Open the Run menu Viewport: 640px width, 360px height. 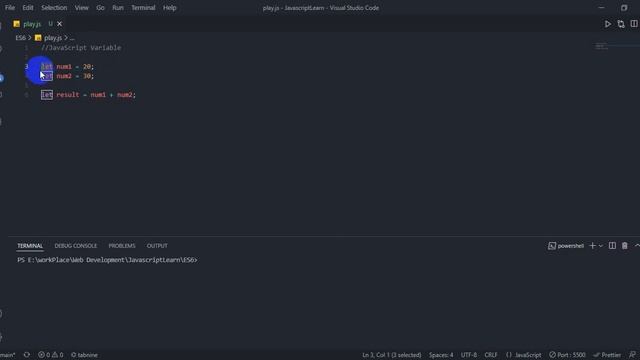click(118, 8)
